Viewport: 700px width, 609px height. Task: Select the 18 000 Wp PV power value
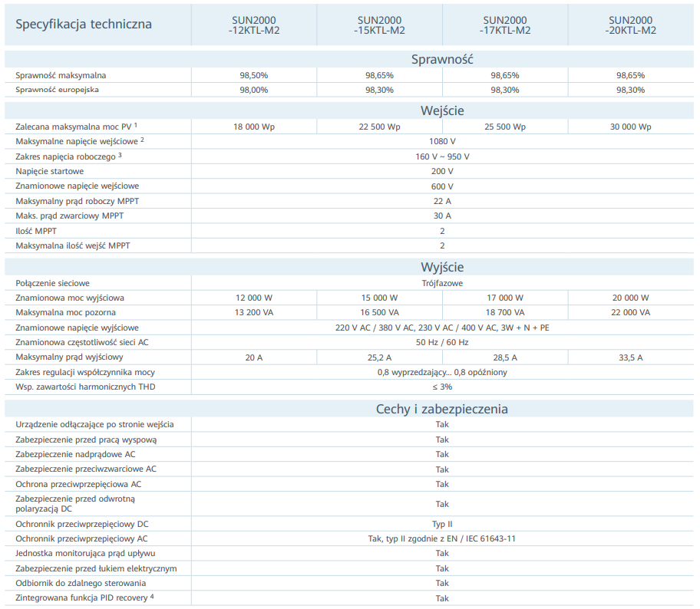click(254, 127)
